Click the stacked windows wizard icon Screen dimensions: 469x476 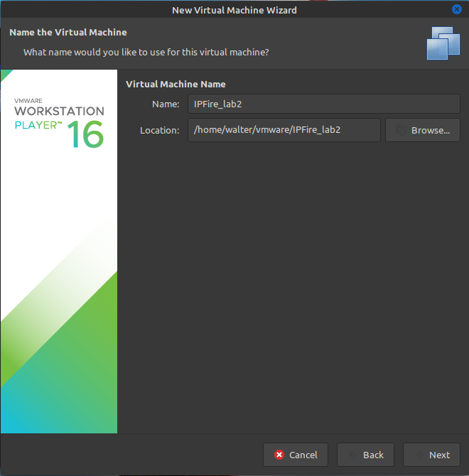coord(443,43)
